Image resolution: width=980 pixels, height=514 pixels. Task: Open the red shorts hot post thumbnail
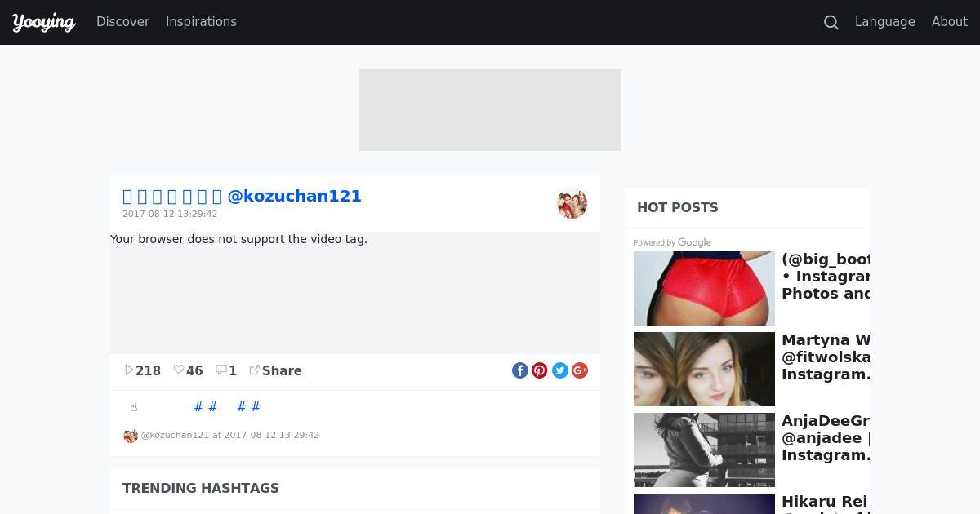(704, 288)
